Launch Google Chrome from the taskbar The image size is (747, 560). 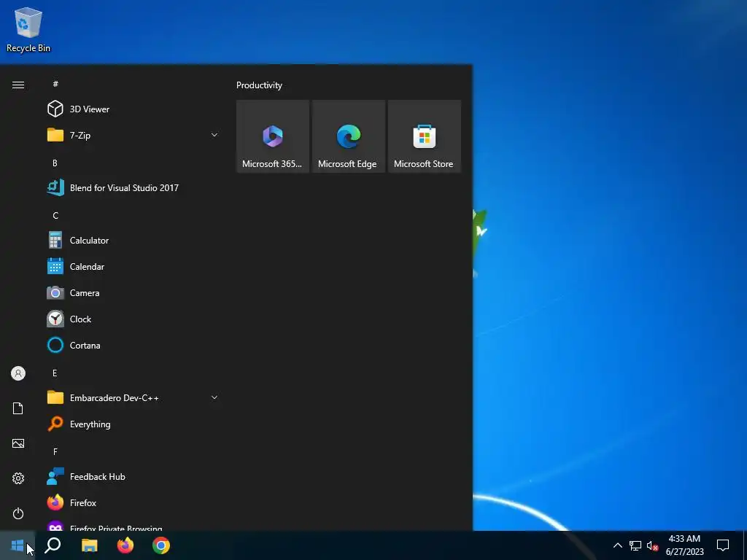(x=161, y=545)
